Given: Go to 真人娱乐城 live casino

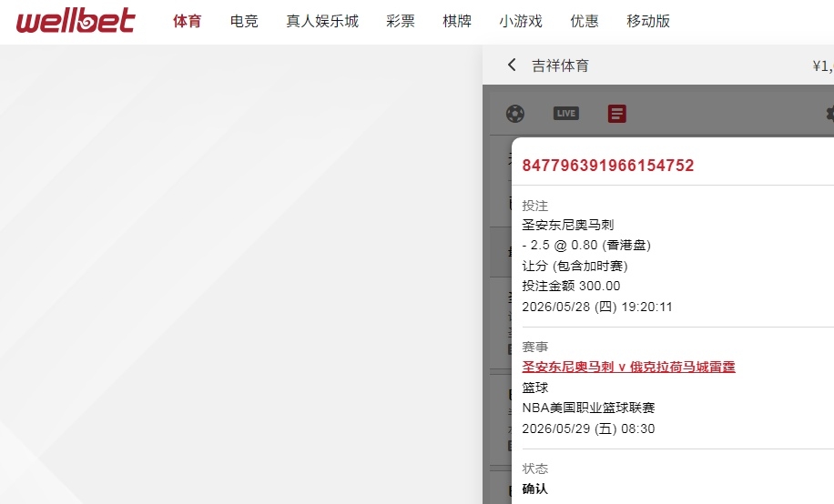Looking at the screenshot, I should (x=322, y=21).
